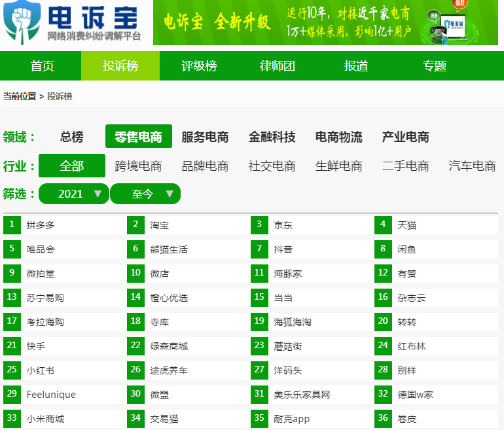Select the 电商物流 field filter
Viewport: 504px width, 430px height.
click(339, 137)
